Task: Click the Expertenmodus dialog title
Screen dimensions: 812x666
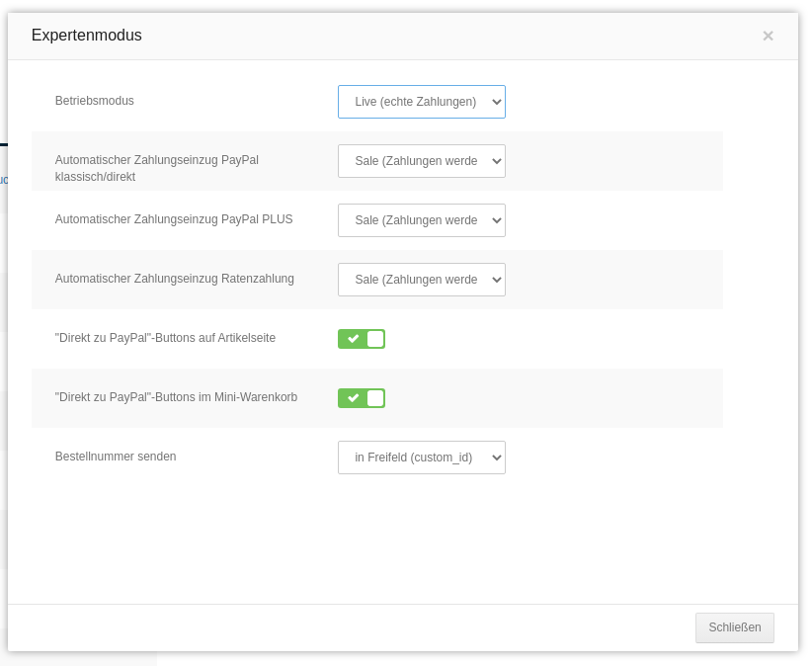Action: pyautogui.click(x=87, y=36)
